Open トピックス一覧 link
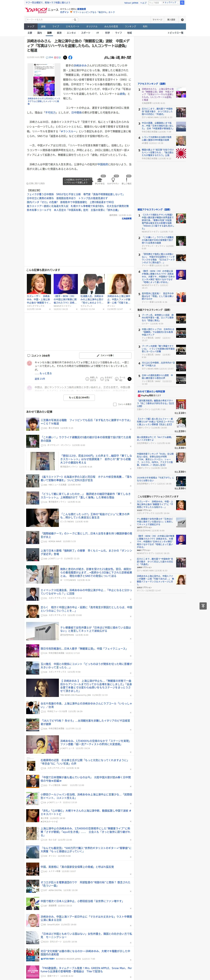Viewport: 210px width, 980px height. coord(175,33)
